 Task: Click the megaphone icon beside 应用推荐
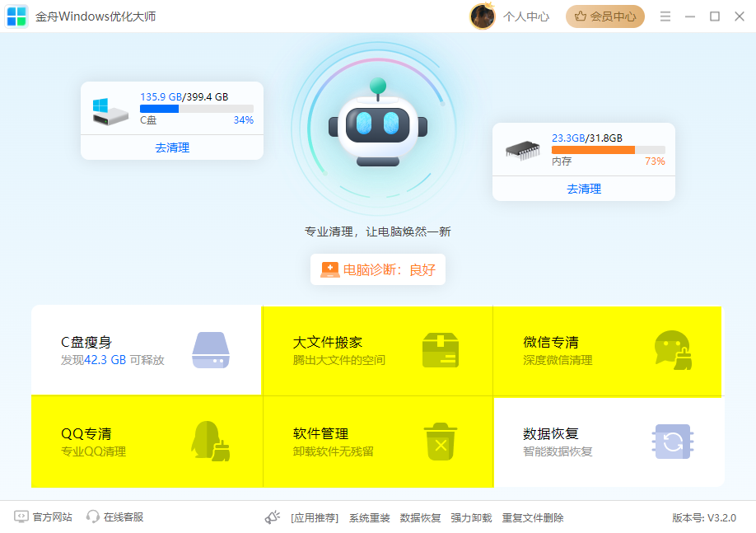272,517
